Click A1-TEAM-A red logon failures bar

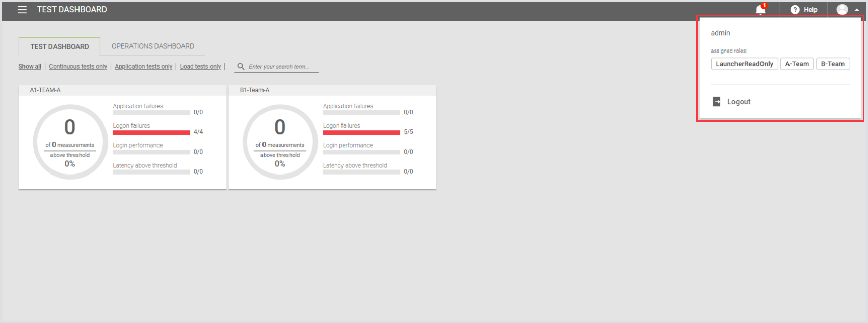click(x=151, y=132)
